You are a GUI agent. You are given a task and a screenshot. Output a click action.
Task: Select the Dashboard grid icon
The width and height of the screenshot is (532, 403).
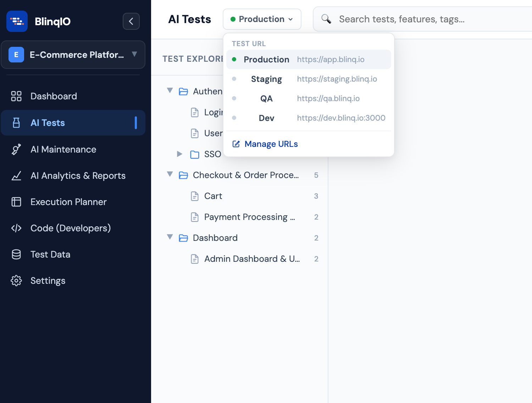(16, 96)
